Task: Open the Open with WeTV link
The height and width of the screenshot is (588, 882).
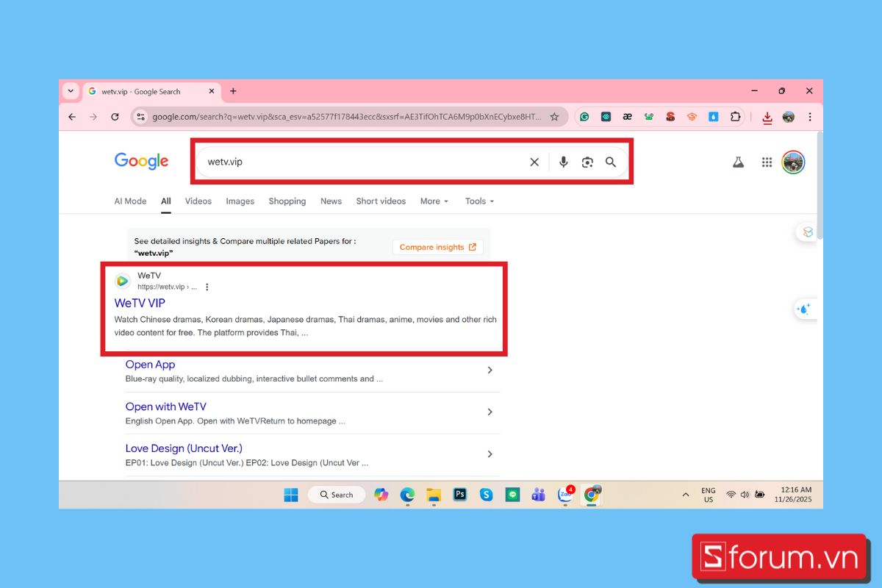Action: (x=165, y=406)
